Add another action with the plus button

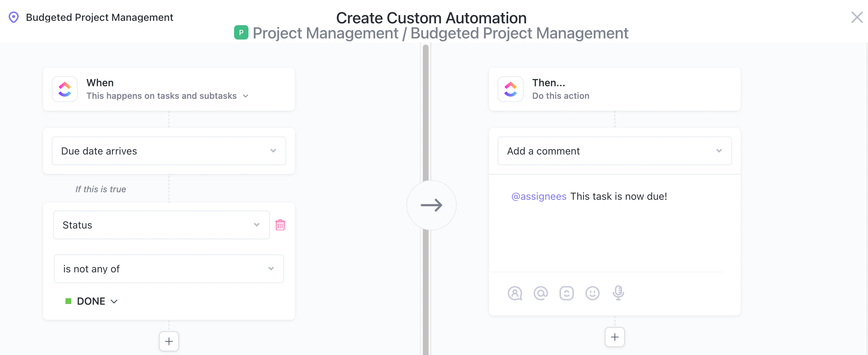(x=615, y=337)
